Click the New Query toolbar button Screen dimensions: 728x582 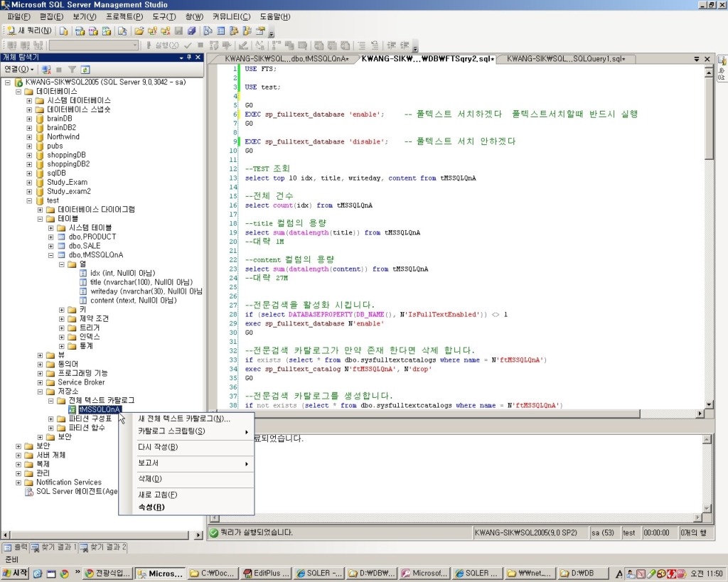click(28, 31)
